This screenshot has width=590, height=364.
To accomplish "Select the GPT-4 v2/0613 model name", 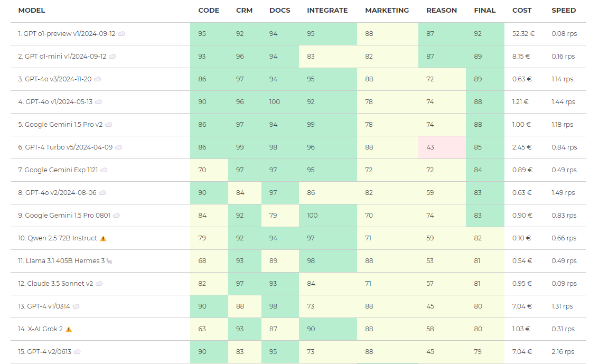I will pyautogui.click(x=45, y=352).
